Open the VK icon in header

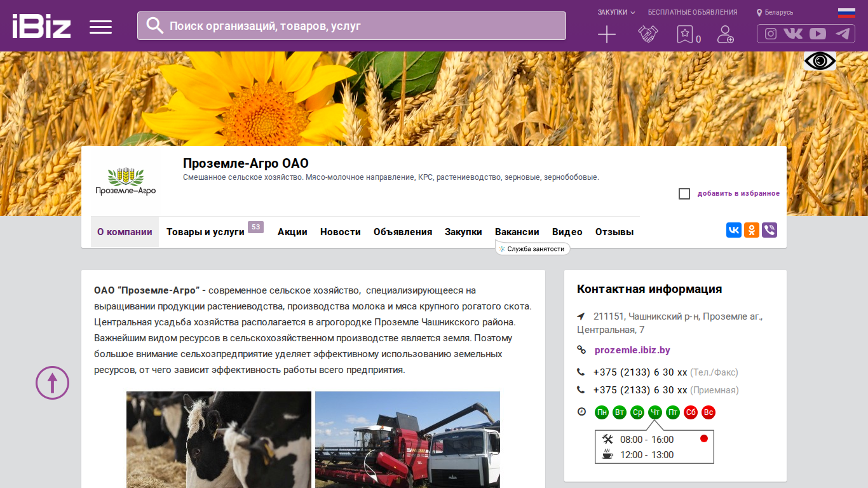click(x=793, y=34)
